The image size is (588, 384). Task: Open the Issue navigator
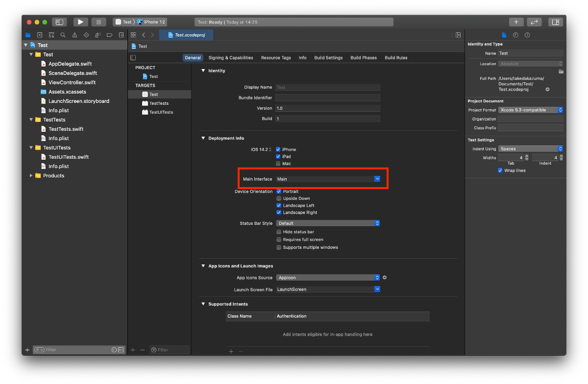pyautogui.click(x=74, y=35)
